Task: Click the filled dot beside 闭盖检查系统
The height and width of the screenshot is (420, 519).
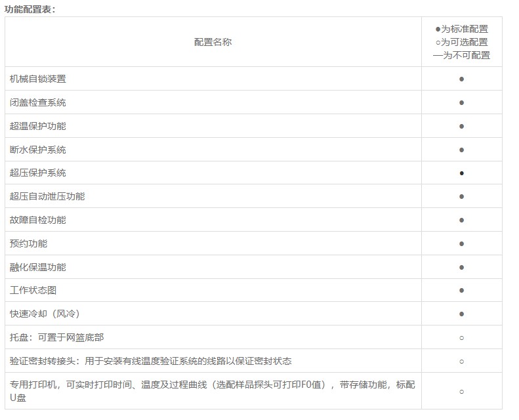Action: [461, 102]
